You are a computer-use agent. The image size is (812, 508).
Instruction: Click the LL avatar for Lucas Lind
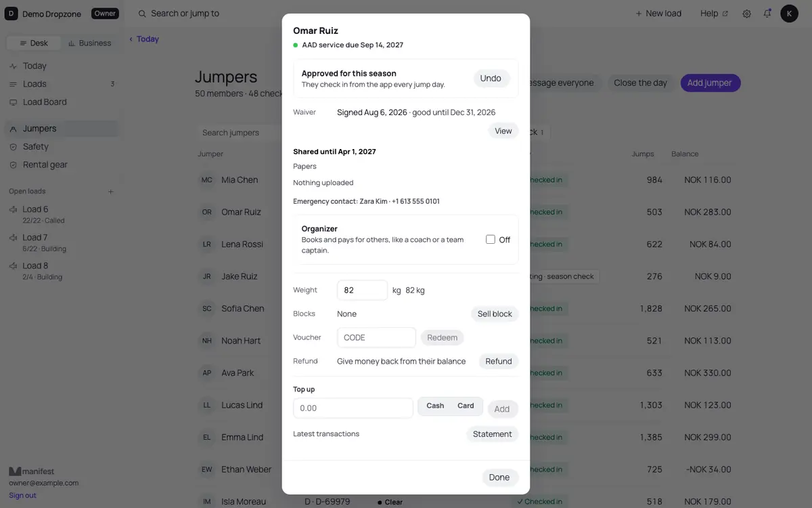(x=207, y=405)
